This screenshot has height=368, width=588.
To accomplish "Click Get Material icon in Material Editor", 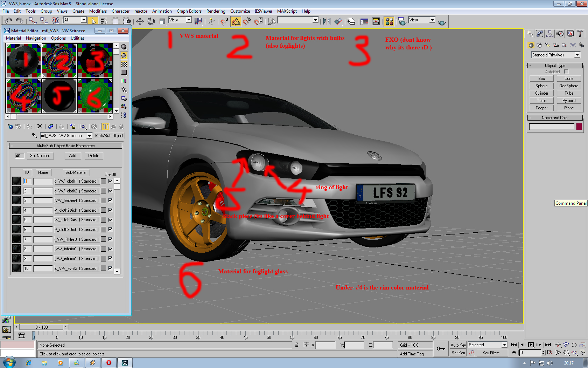I will (x=10, y=127).
